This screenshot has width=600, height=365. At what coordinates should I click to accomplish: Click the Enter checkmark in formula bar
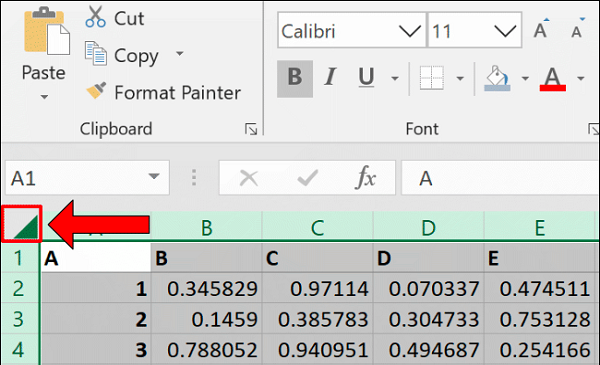click(308, 178)
